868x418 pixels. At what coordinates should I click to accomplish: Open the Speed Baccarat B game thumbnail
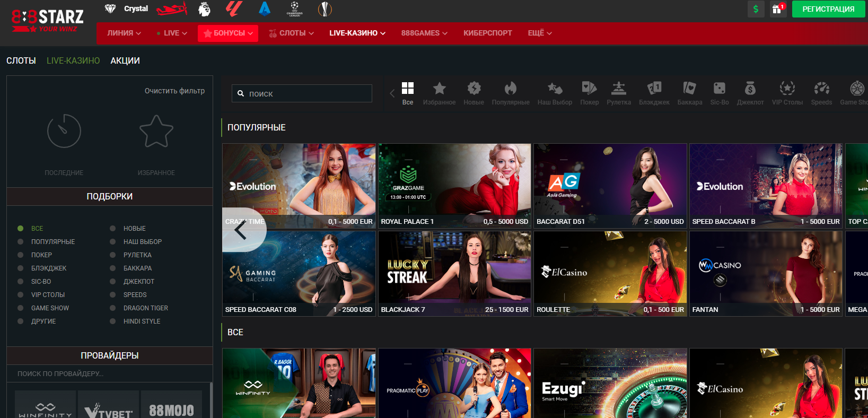coord(766,186)
